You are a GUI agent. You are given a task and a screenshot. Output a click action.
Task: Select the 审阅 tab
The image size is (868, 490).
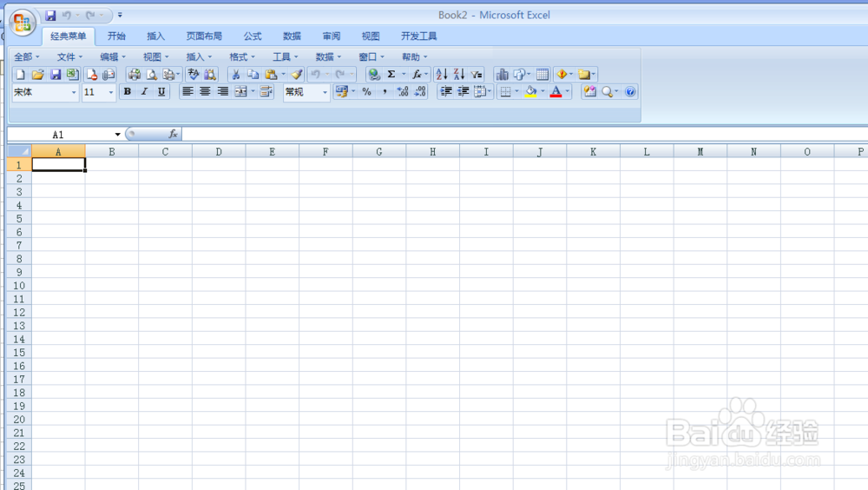click(x=331, y=36)
